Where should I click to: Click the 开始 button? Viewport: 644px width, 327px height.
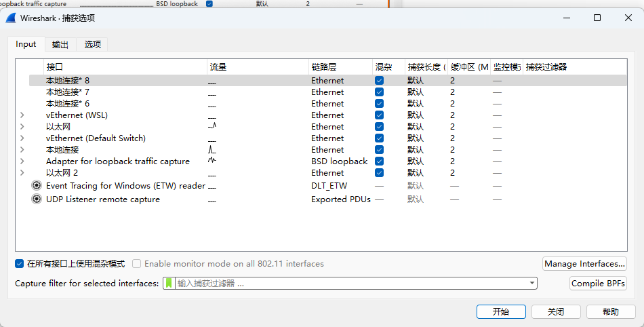[x=501, y=312]
